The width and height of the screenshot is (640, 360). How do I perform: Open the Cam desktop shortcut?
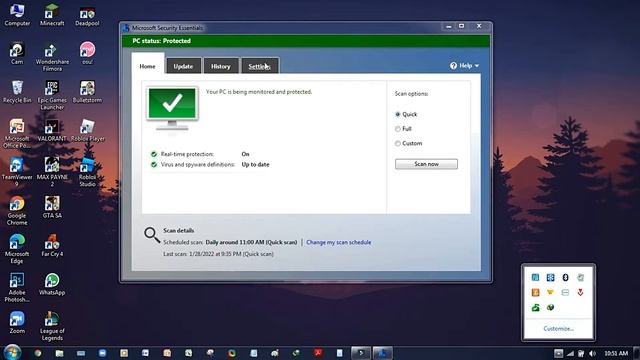(17, 53)
